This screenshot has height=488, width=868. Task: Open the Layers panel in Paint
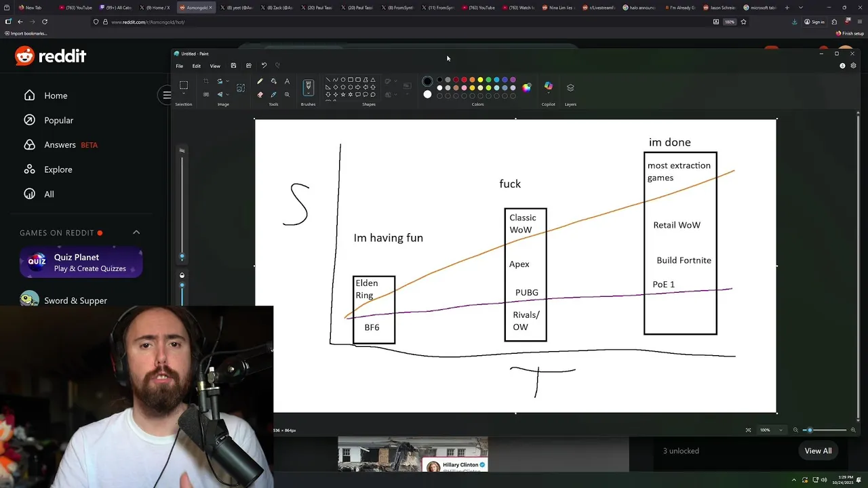click(x=570, y=87)
